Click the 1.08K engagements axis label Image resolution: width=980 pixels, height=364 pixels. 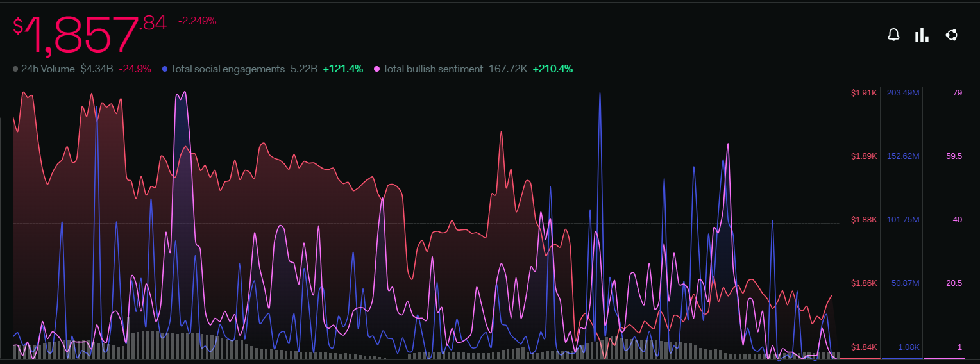click(x=909, y=347)
